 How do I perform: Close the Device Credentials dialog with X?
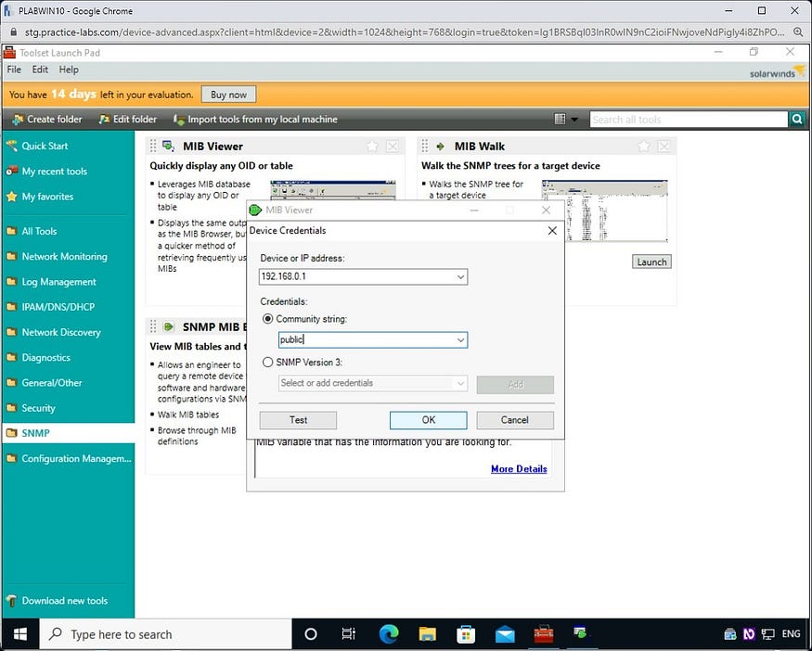(x=552, y=231)
